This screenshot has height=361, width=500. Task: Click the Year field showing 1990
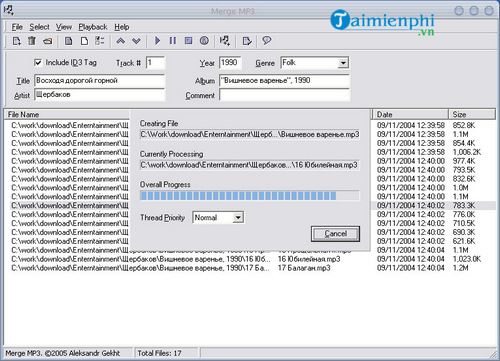230,63
